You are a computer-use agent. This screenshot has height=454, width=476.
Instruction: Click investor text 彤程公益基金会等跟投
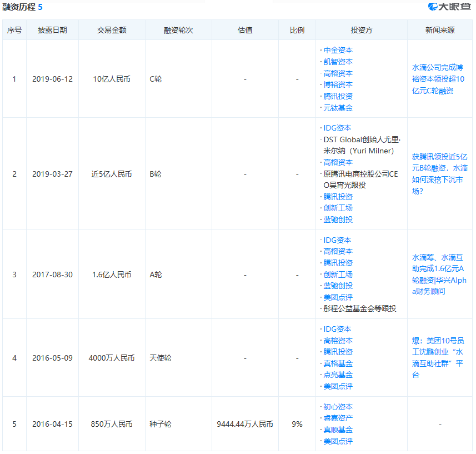(360, 308)
